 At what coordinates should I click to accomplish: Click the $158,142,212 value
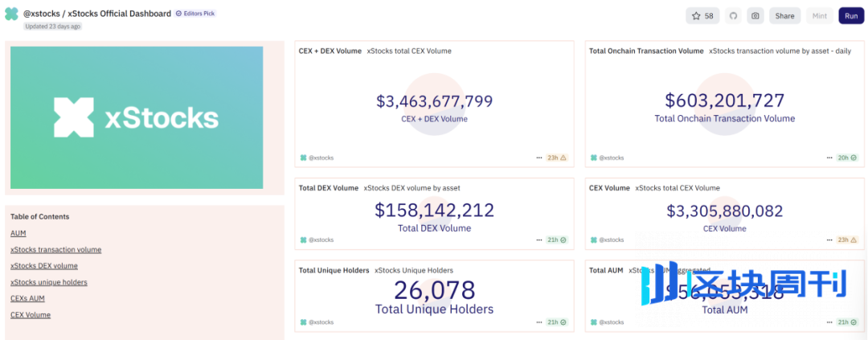435,211
